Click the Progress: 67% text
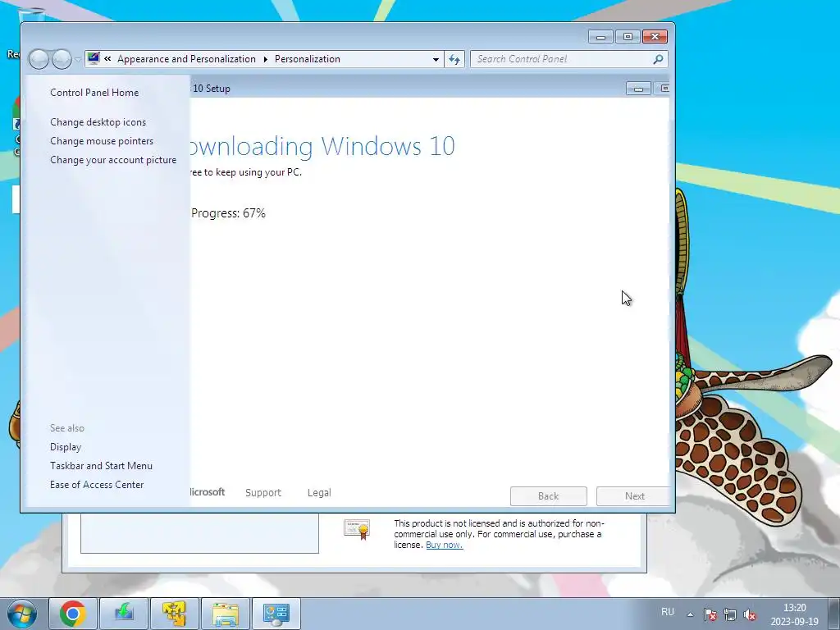840x630 pixels. [228, 213]
